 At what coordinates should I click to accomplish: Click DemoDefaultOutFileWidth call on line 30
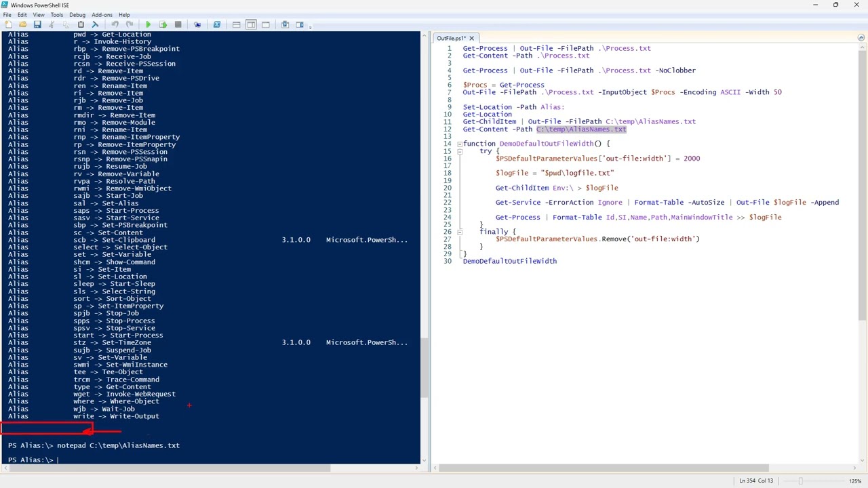510,261
